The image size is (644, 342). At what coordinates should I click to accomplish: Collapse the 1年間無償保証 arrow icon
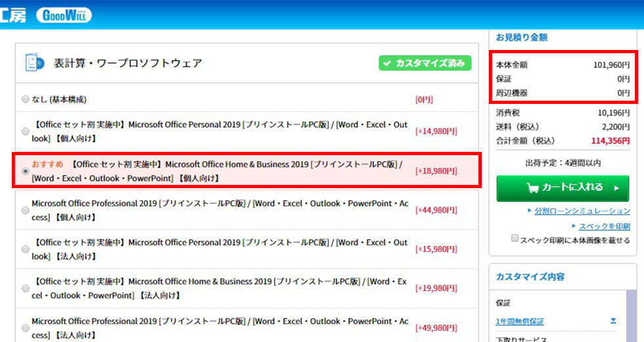pyautogui.click(x=612, y=321)
